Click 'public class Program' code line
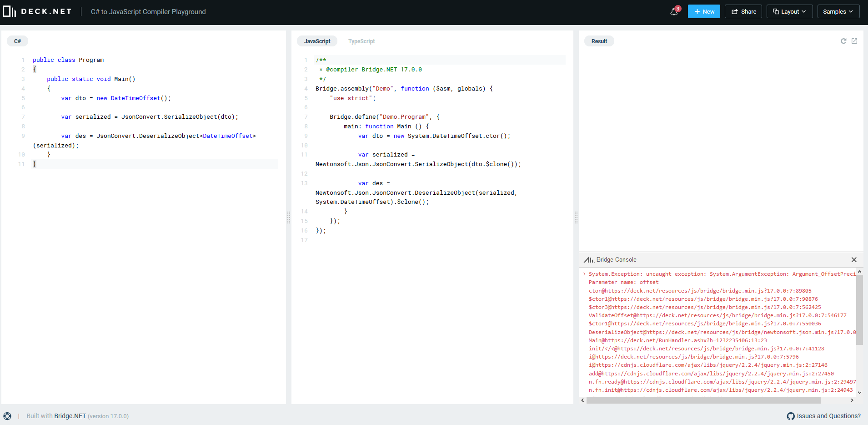Screen dimensions: 868x425 (68, 60)
